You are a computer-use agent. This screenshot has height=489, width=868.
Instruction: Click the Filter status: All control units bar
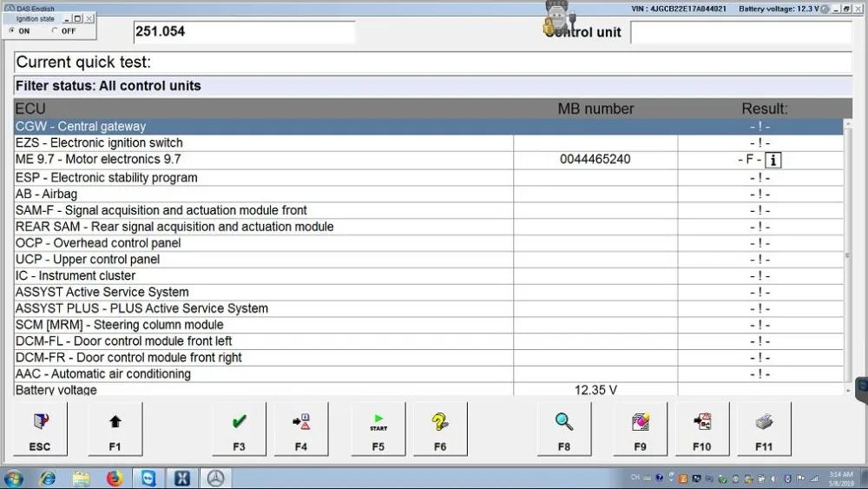433,86
